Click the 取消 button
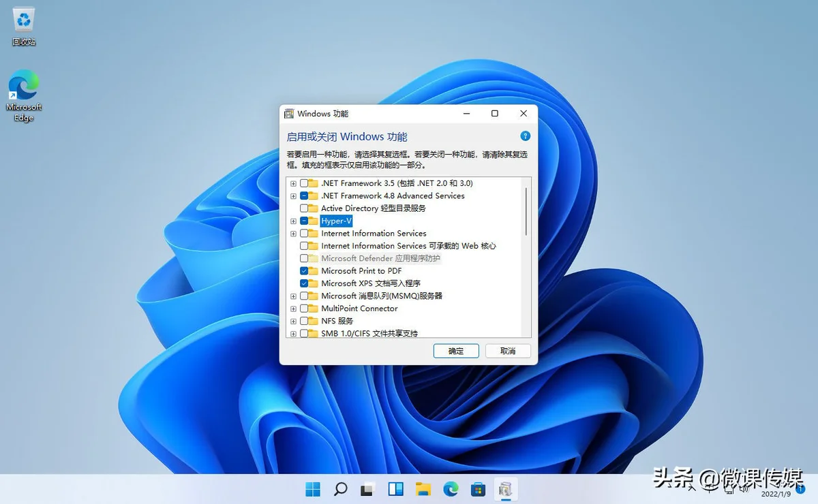This screenshot has width=818, height=504. point(507,351)
